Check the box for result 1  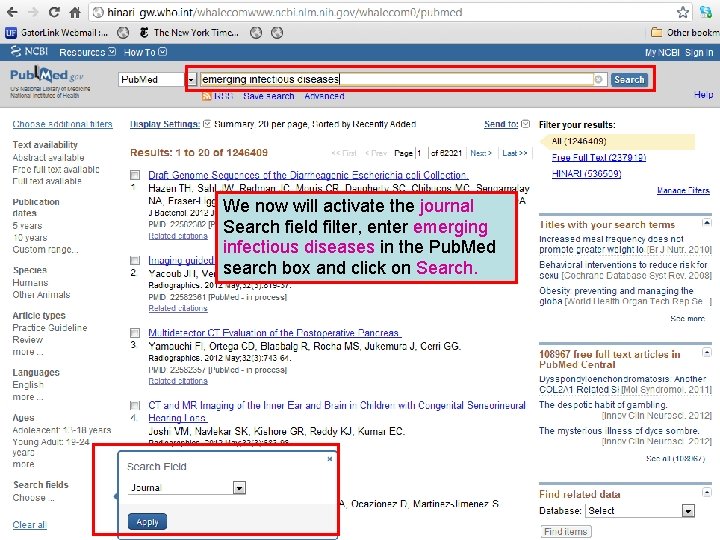pos(135,175)
